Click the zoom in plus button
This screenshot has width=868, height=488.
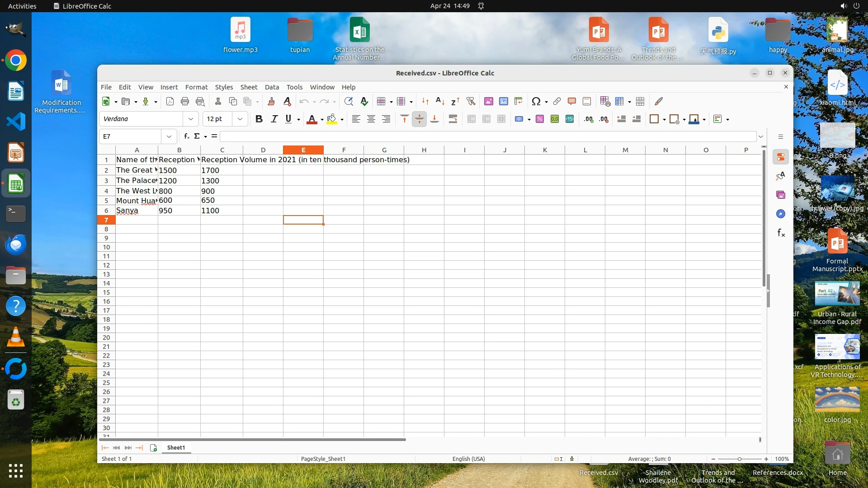click(766, 459)
